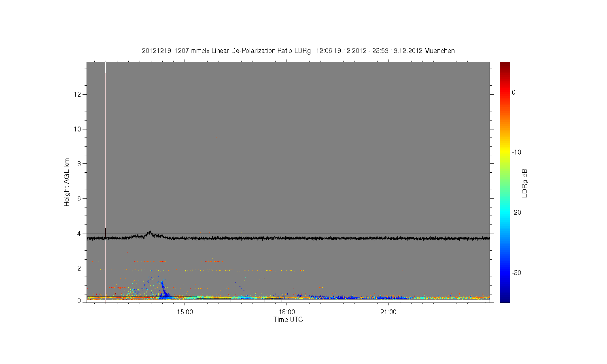Image resolution: width=607 pixels, height=364 pixels.
Task: Click the dark red top of colorbar
Action: [x=505, y=66]
